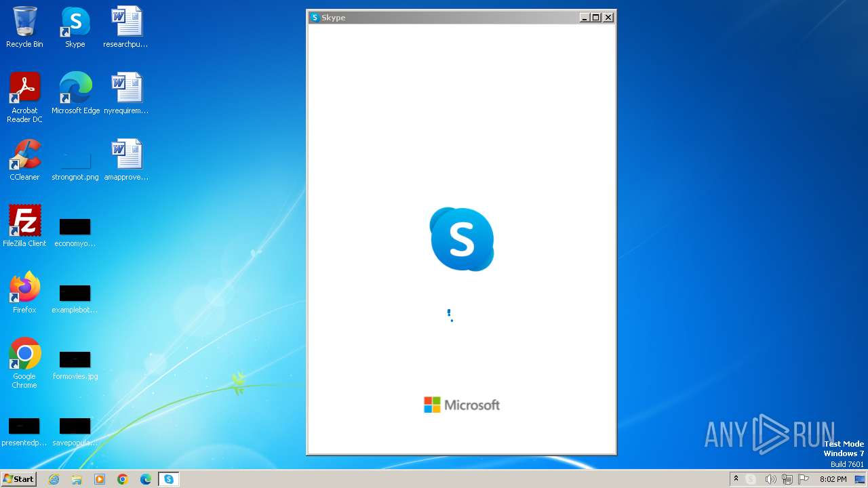Open the Start menu
868x488 pixels.
pos(18,479)
